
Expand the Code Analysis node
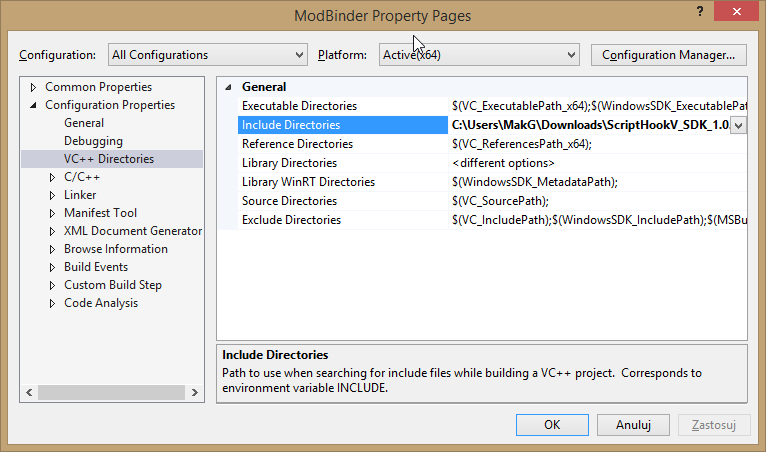pos(53,303)
